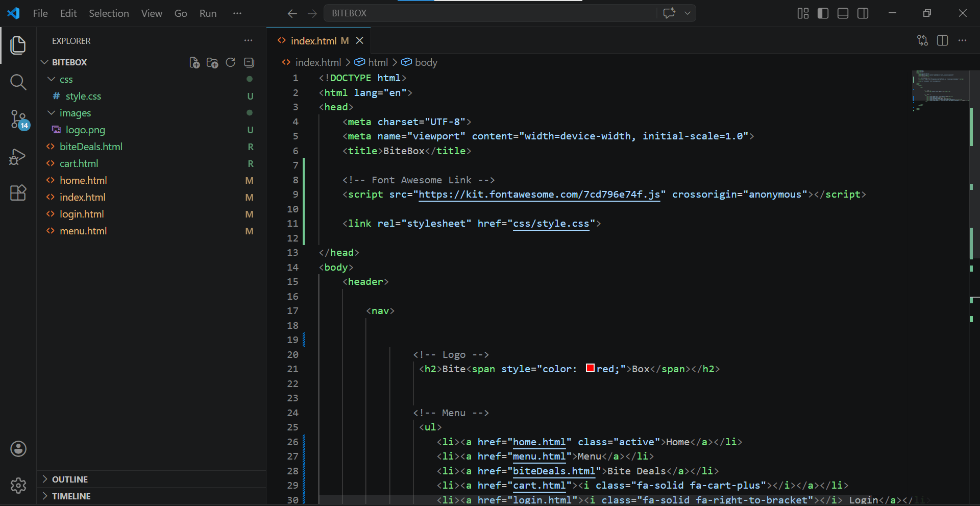Open the Search view in activity bar
This screenshot has height=506, width=980.
[x=18, y=82]
